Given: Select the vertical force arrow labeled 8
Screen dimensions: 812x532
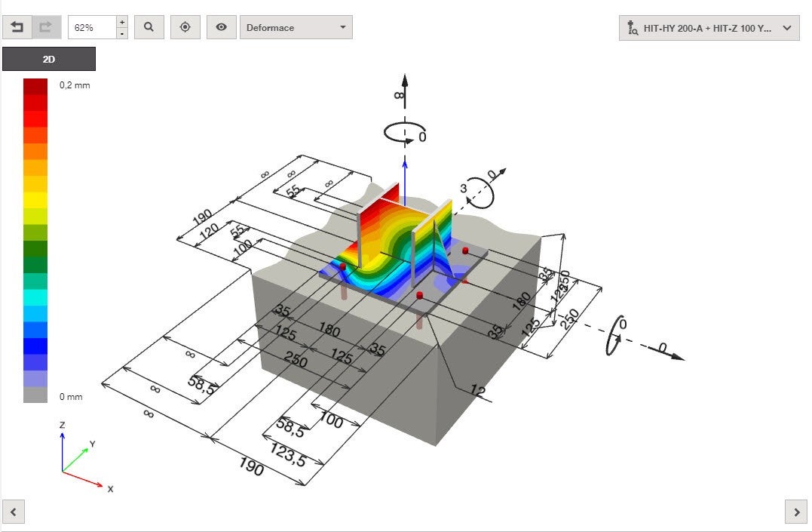Looking at the screenshot, I should click(x=404, y=91).
